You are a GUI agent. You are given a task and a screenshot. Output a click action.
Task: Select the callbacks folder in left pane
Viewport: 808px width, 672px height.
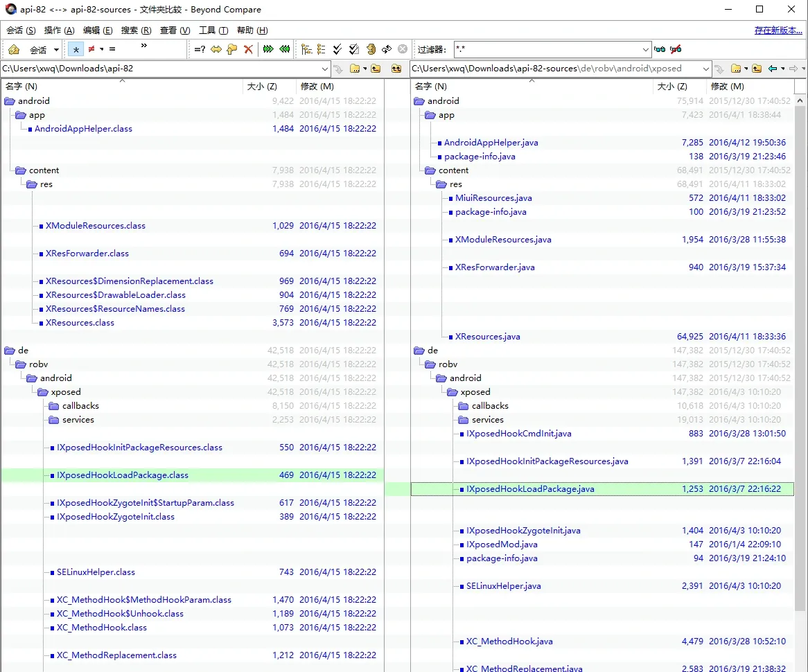80,406
